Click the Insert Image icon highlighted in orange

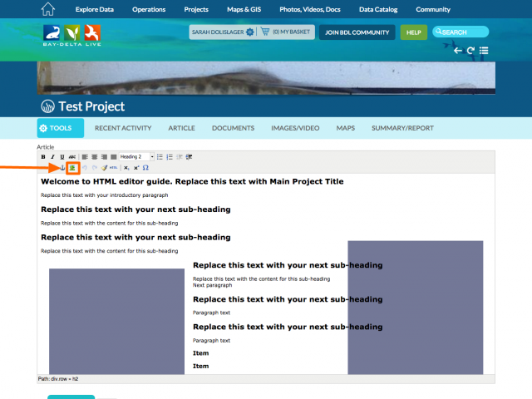[x=73, y=168]
